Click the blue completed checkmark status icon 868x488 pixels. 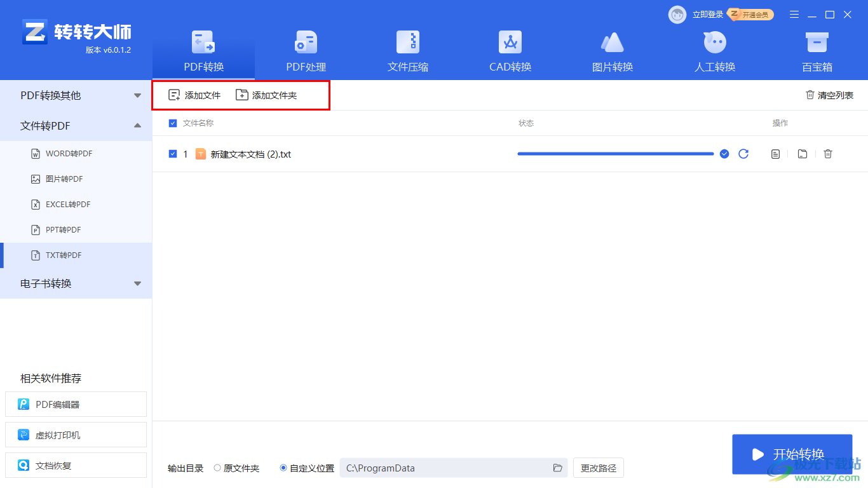coord(724,154)
